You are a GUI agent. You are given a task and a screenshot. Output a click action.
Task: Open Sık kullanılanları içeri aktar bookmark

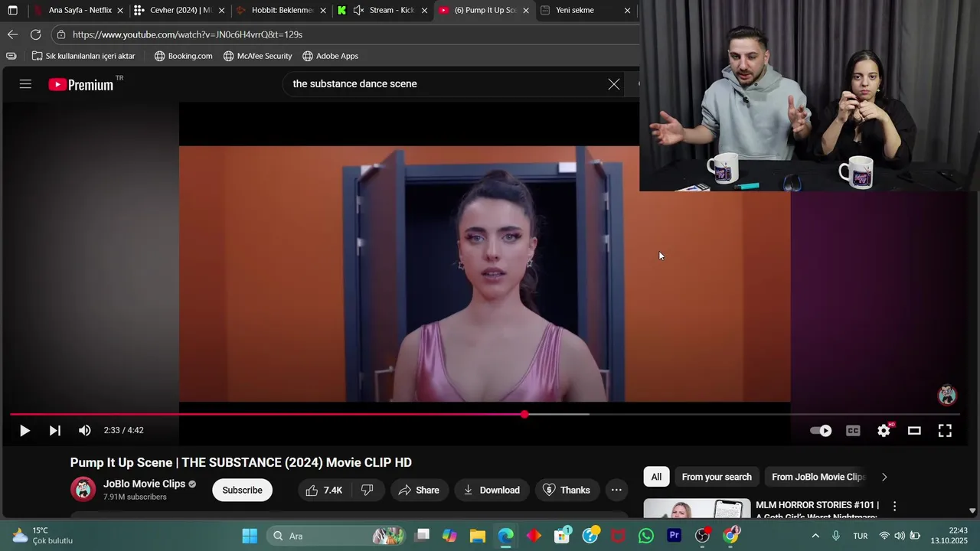click(83, 56)
